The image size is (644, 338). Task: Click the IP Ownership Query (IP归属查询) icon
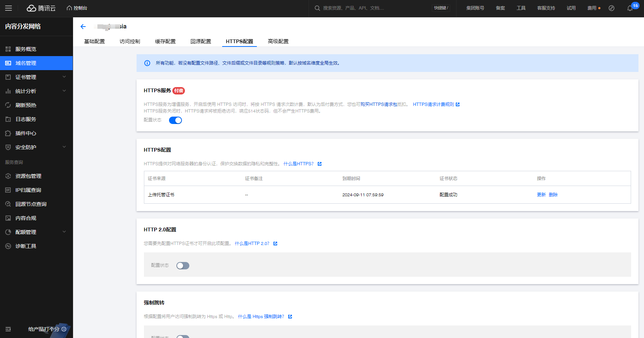click(8, 190)
